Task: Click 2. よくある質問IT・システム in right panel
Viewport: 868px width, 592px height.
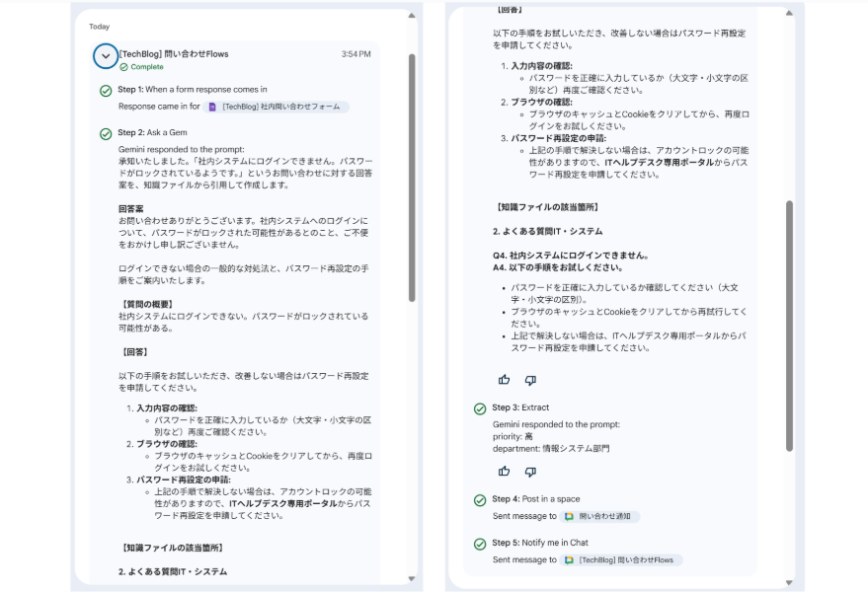Action: coord(547,231)
